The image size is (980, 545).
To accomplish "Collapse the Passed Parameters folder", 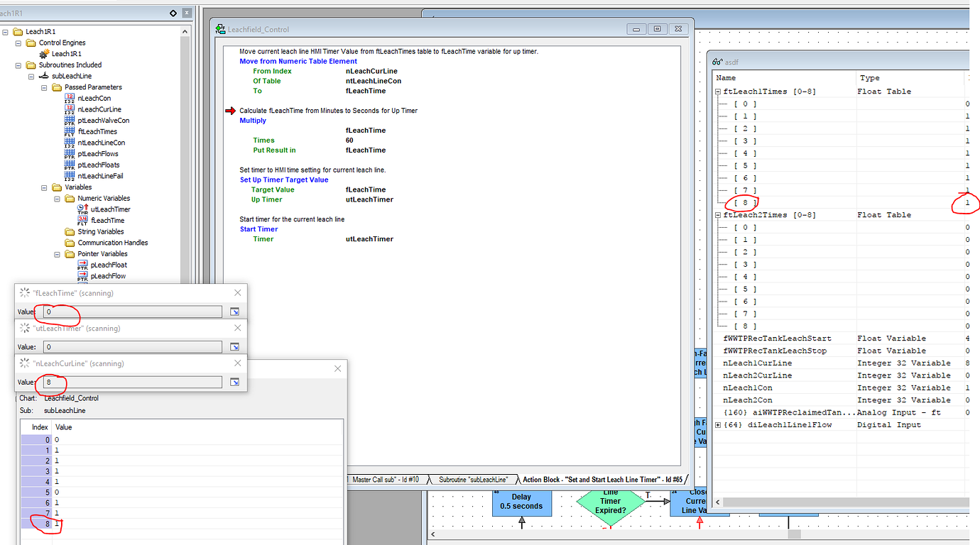I will (43, 87).
